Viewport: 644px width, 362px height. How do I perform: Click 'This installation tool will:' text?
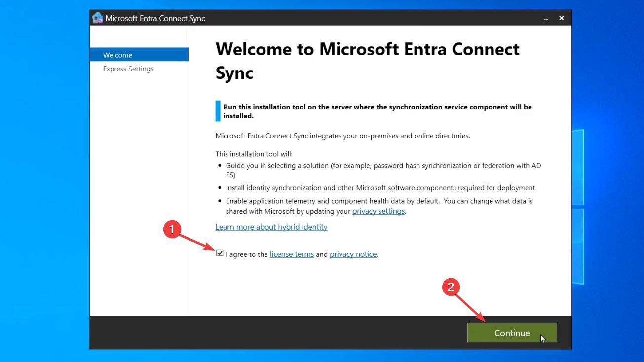point(254,154)
